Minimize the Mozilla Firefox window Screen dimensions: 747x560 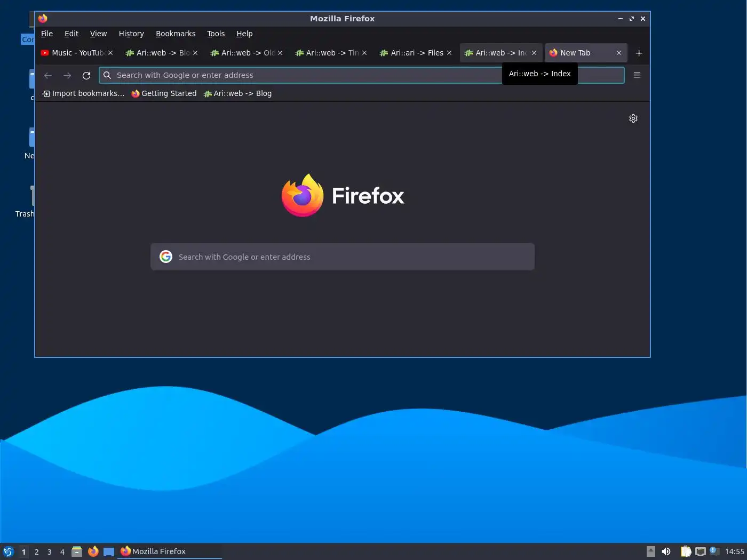tap(621, 19)
